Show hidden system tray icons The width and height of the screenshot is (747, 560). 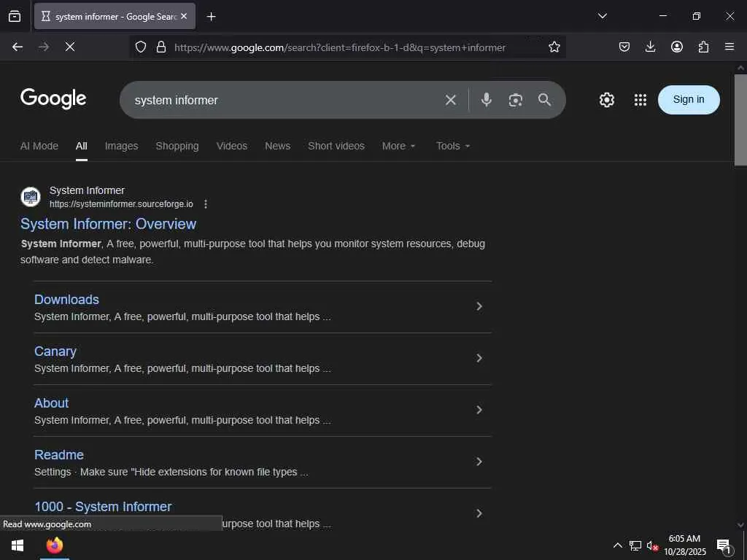(x=617, y=545)
